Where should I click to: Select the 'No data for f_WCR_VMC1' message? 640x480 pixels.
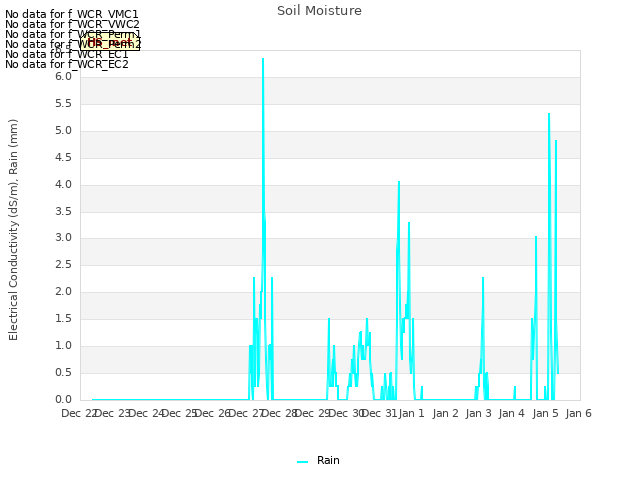(72, 14)
